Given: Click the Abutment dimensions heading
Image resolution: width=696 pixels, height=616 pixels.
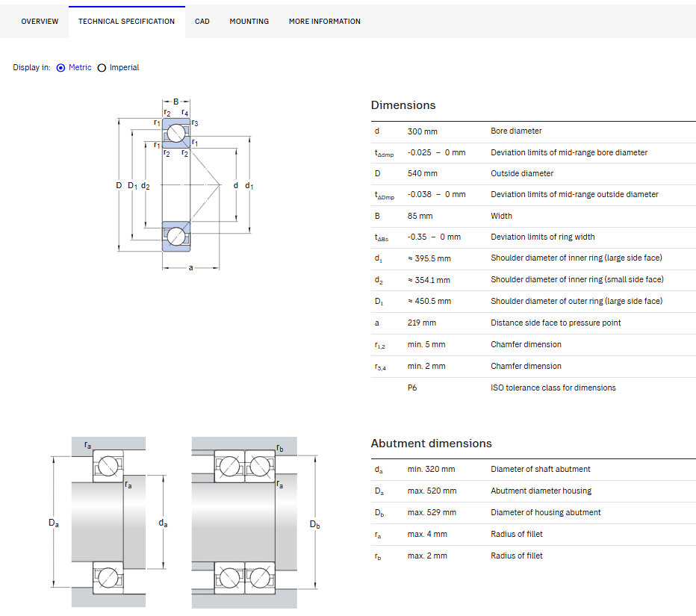Looking at the screenshot, I should [431, 444].
